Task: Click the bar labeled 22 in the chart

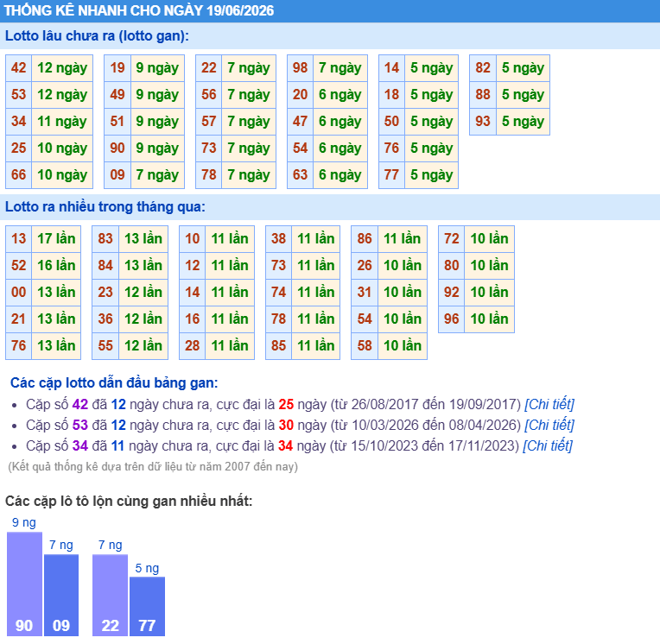Action: point(111,595)
